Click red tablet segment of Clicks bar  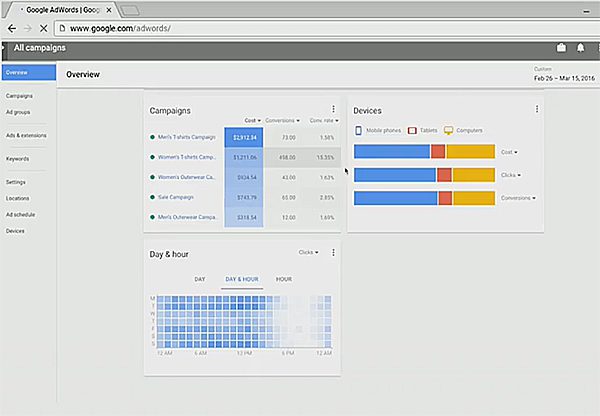444,175
